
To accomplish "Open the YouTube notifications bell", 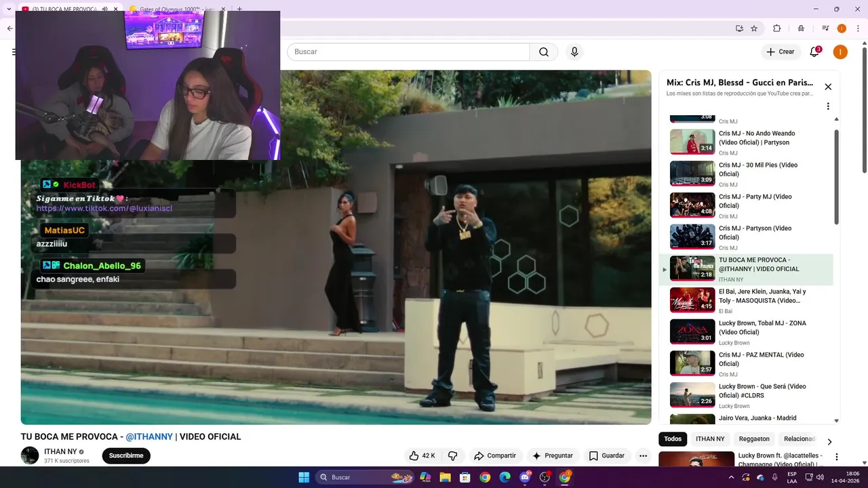I will click(814, 52).
